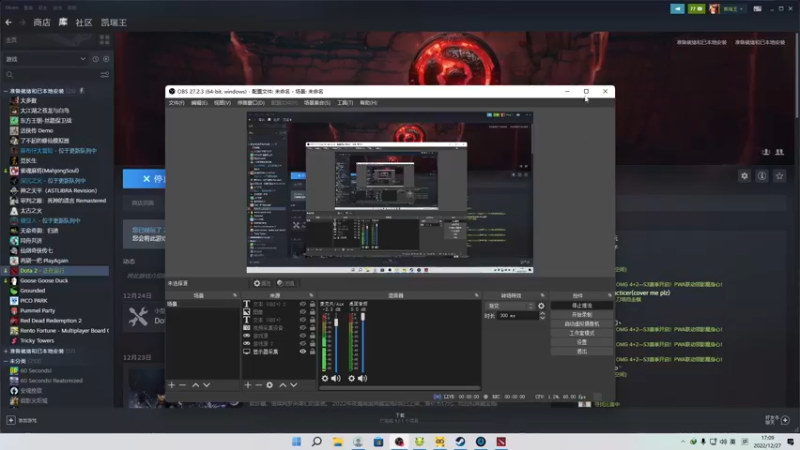Move source up arrow in OBS Sources panel
Screen dimensions: 800x450
(283, 385)
